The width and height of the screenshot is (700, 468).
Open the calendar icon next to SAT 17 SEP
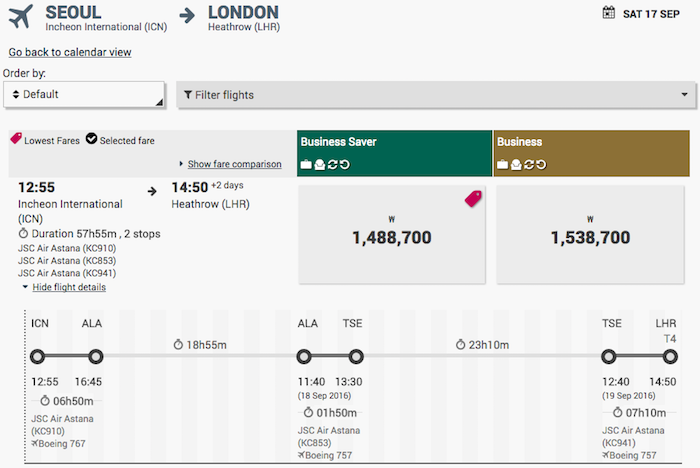pyautogui.click(x=608, y=13)
